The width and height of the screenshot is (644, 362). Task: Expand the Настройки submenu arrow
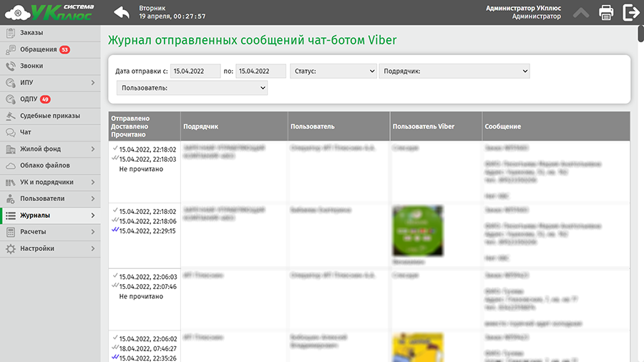tap(93, 249)
